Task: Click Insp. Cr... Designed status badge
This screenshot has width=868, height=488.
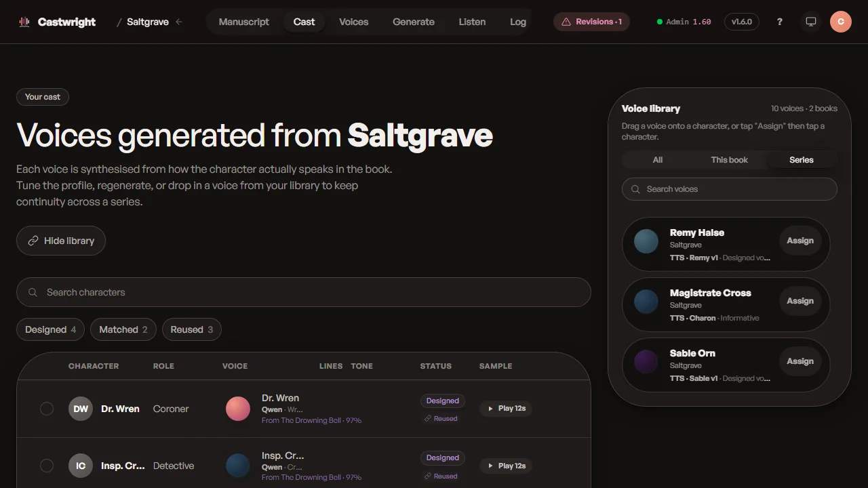Action: [443, 457]
